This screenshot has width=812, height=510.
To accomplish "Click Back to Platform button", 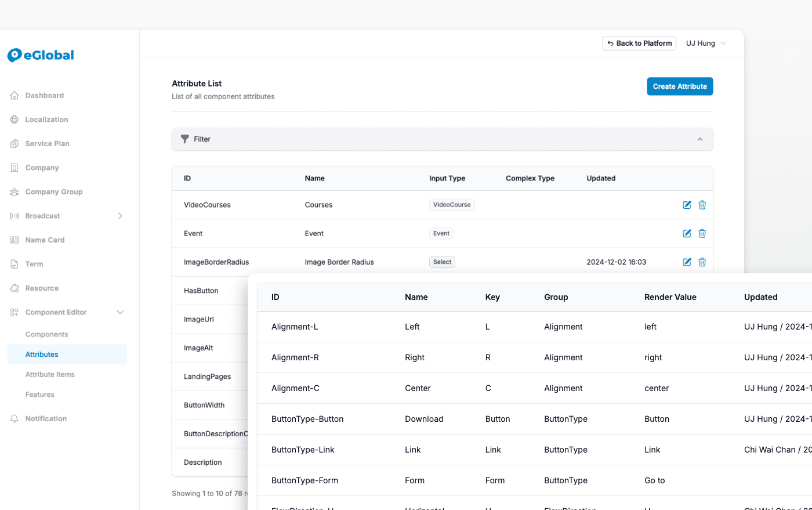I will (x=639, y=44).
